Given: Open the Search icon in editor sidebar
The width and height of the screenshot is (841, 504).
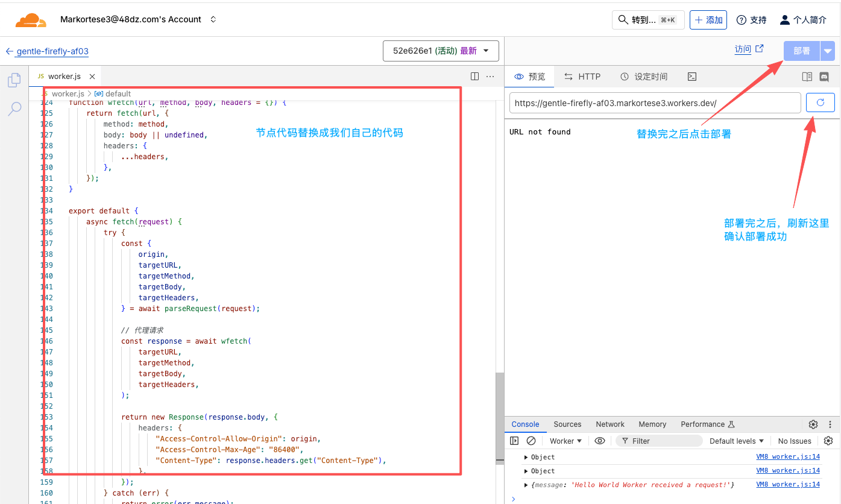Looking at the screenshot, I should pyautogui.click(x=14, y=109).
